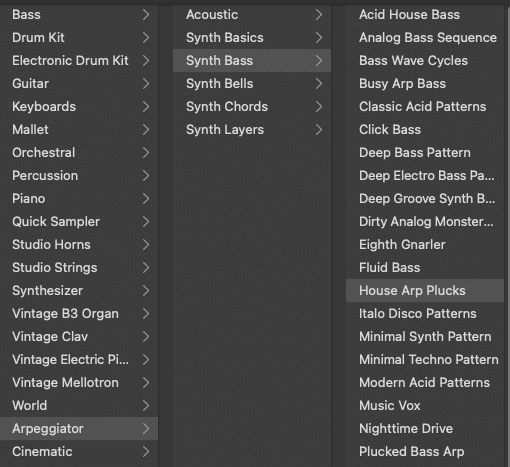Open Vintage B3 Organ category
The width and height of the screenshot is (510, 467).
coord(79,314)
